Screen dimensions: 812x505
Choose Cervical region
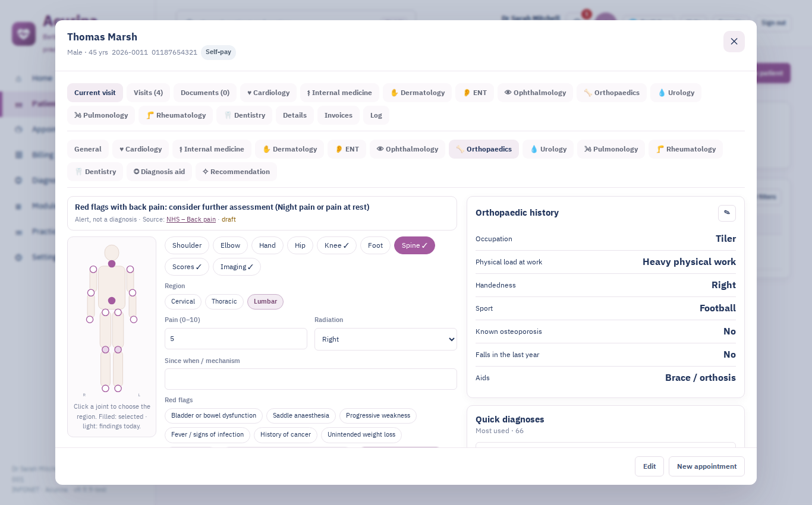tap(183, 302)
